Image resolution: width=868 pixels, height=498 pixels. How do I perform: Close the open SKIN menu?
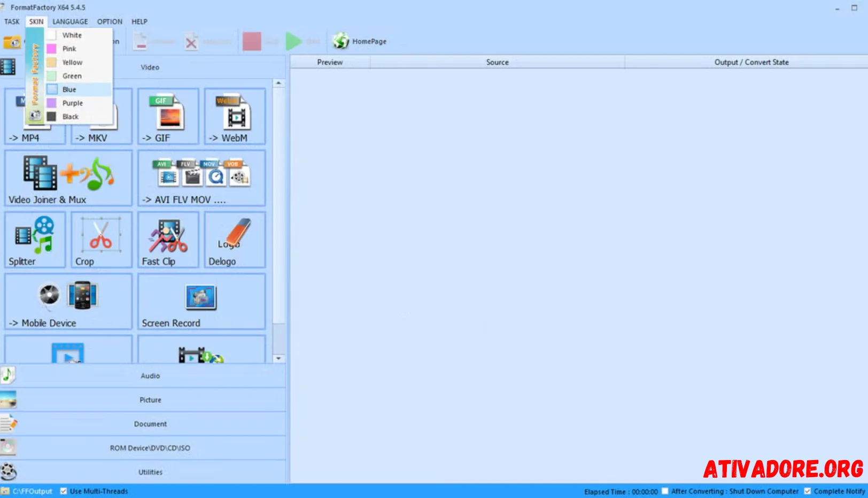pyautogui.click(x=36, y=21)
